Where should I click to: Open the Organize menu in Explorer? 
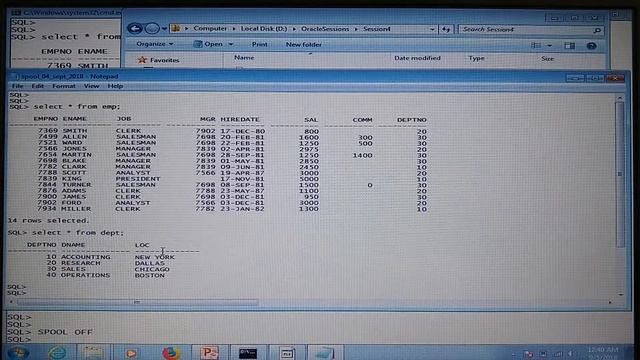[x=154, y=44]
